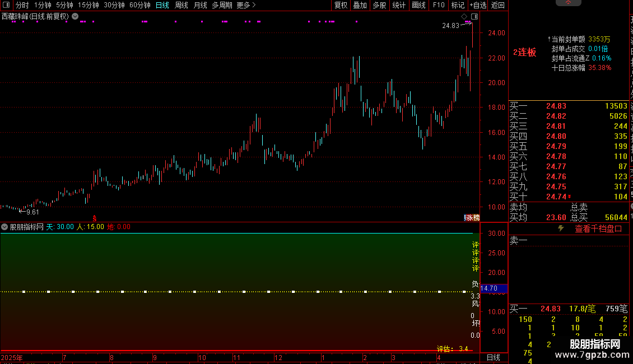Screen dimensions: 633x364
Task: Open the dropdown beside 西藏珠峰 chart title
Action: pyautogui.click(x=75, y=17)
